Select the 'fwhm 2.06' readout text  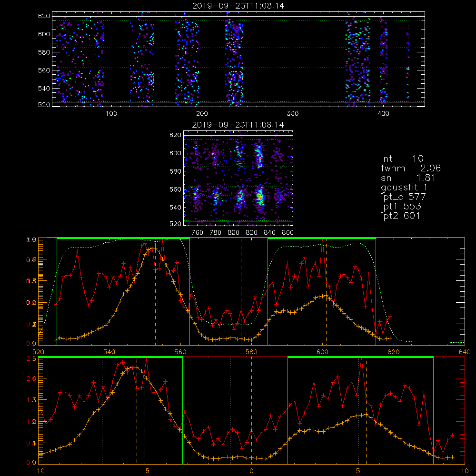click(x=411, y=168)
